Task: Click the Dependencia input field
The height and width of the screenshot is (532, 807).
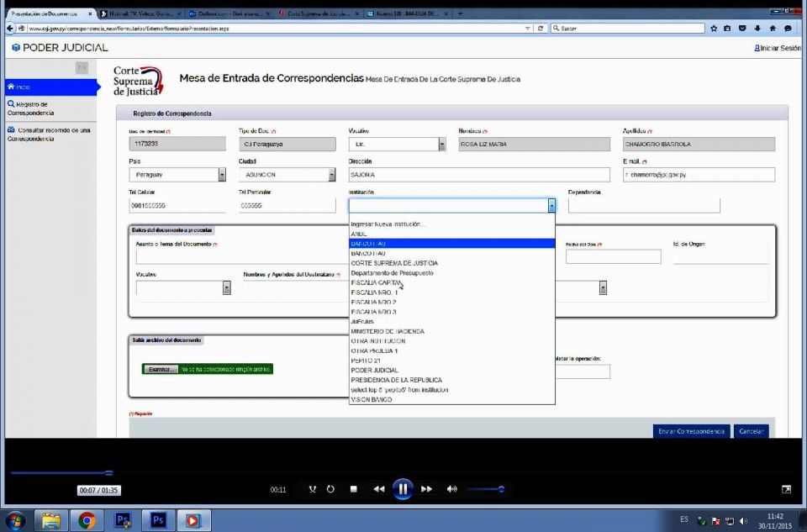Action: (x=644, y=205)
